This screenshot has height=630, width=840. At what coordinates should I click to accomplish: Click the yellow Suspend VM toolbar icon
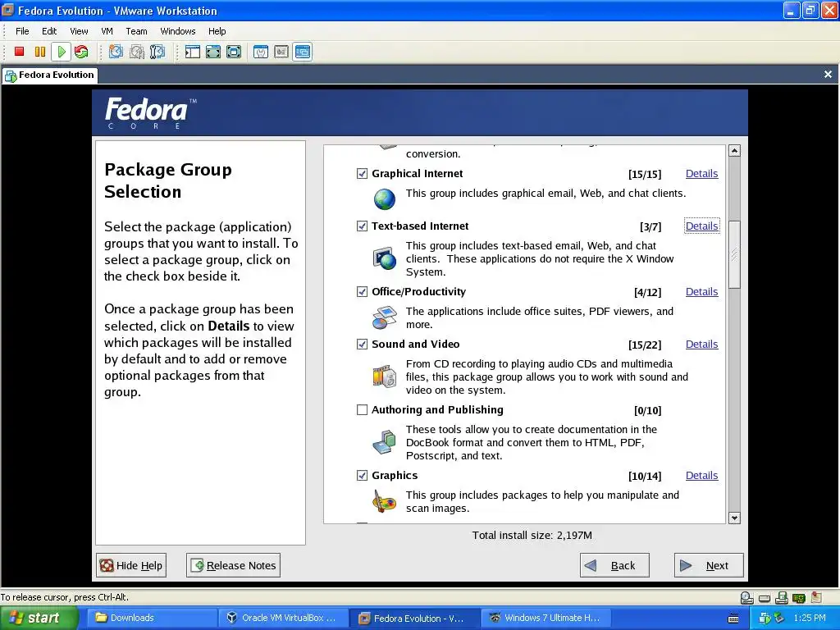tap(40, 52)
